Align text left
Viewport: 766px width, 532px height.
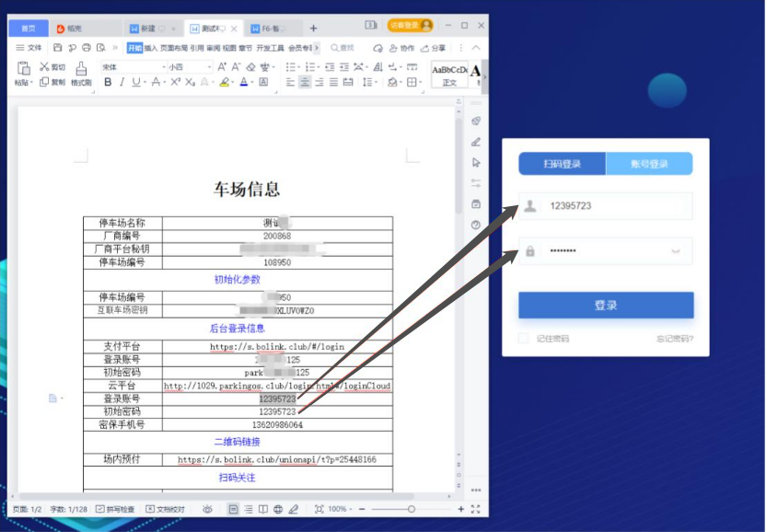coord(290,82)
